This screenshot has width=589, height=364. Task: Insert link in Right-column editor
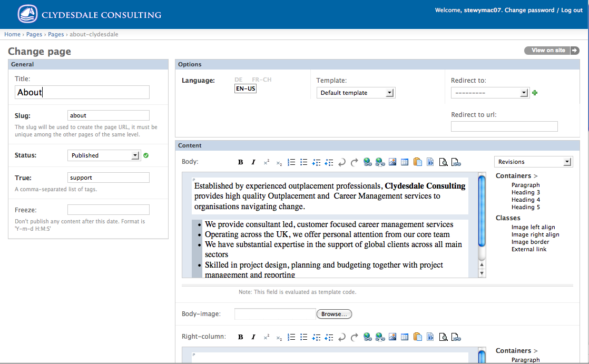367,337
